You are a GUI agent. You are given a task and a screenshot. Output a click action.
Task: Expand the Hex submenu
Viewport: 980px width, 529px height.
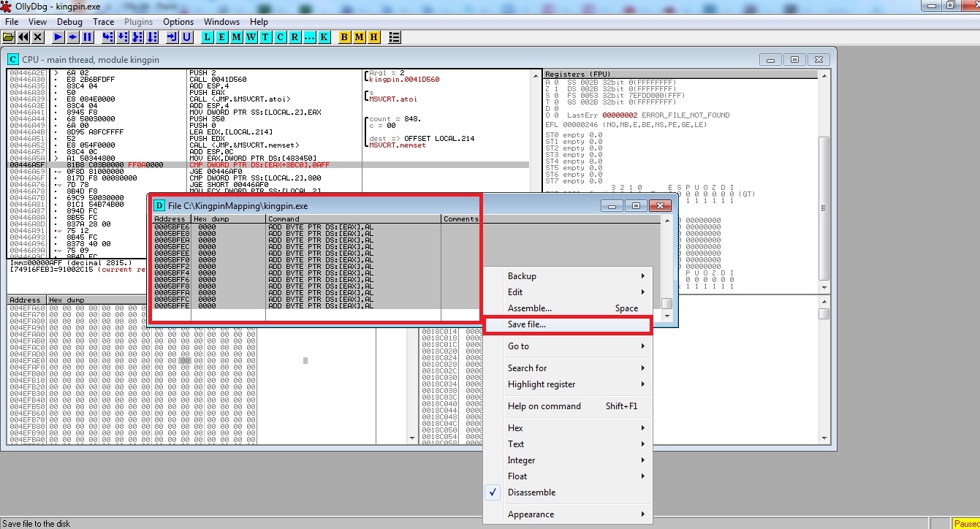pyautogui.click(x=567, y=428)
